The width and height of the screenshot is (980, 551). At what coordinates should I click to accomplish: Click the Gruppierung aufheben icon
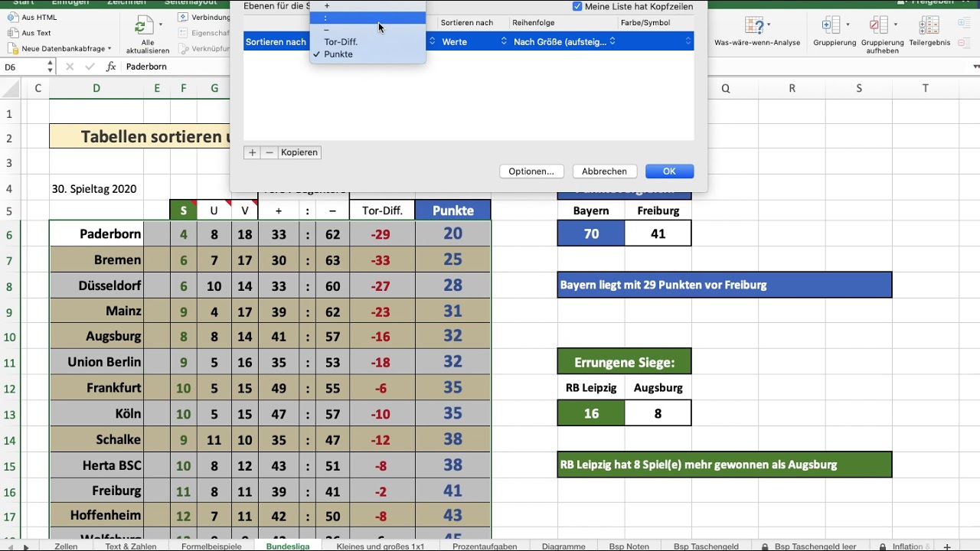click(879, 25)
